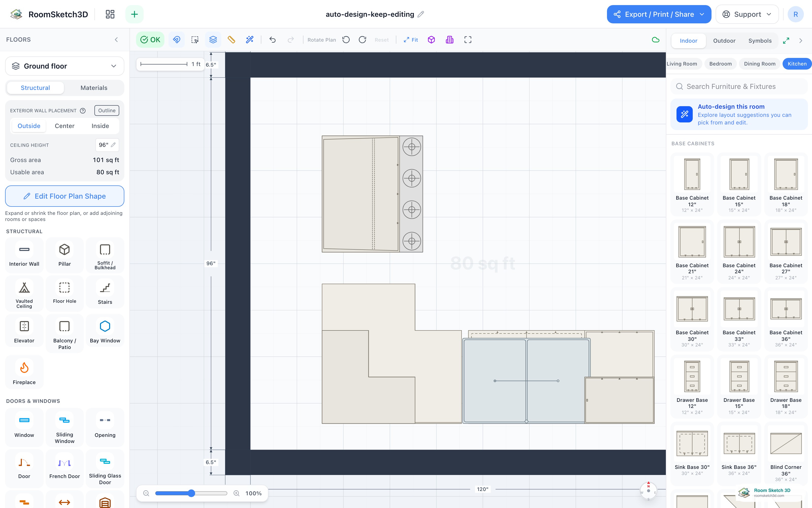The image size is (812, 508).
Task: Collapse the right furniture panel
Action: (801, 41)
